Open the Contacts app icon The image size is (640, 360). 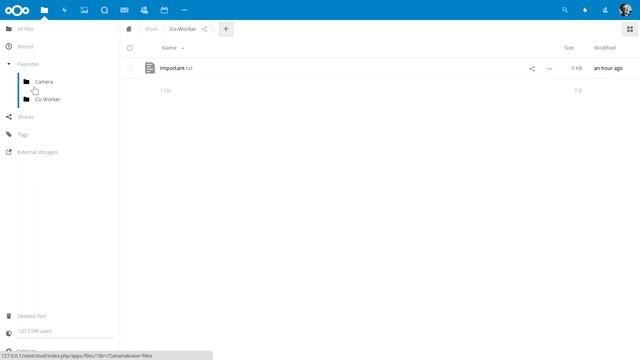point(144,10)
